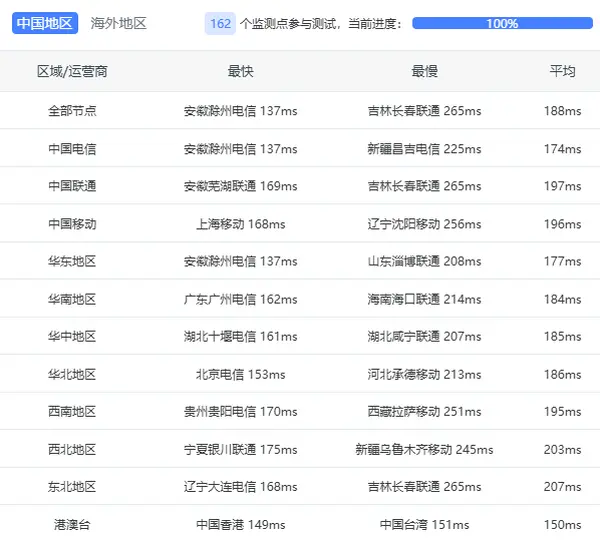Click the 中国移动 row label
This screenshot has width=600, height=541.
click(x=72, y=224)
